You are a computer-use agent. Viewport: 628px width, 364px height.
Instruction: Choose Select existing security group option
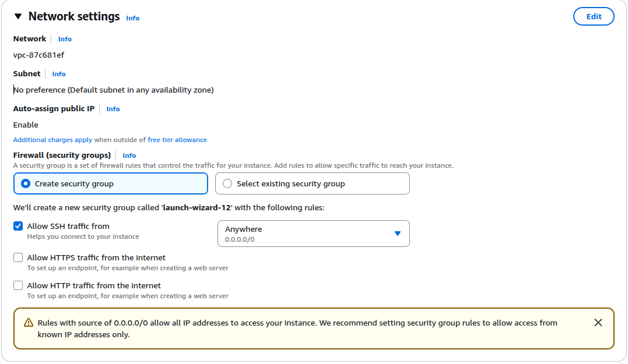tap(227, 183)
